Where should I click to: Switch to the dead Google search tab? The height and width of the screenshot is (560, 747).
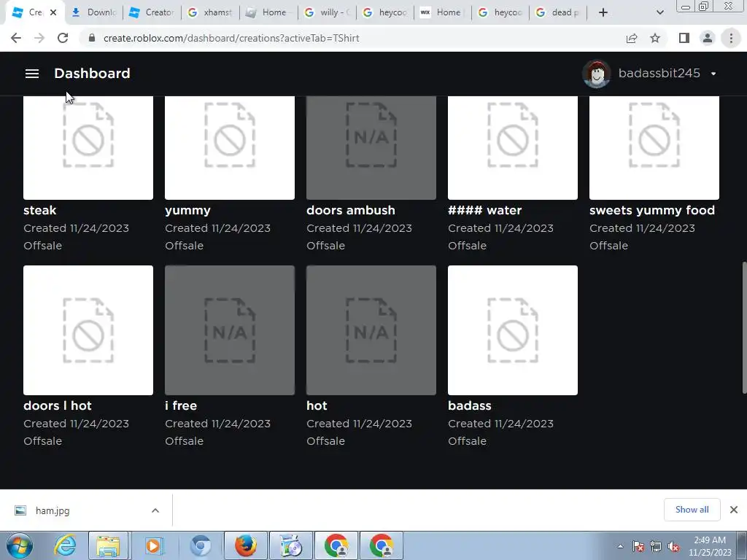pyautogui.click(x=557, y=12)
